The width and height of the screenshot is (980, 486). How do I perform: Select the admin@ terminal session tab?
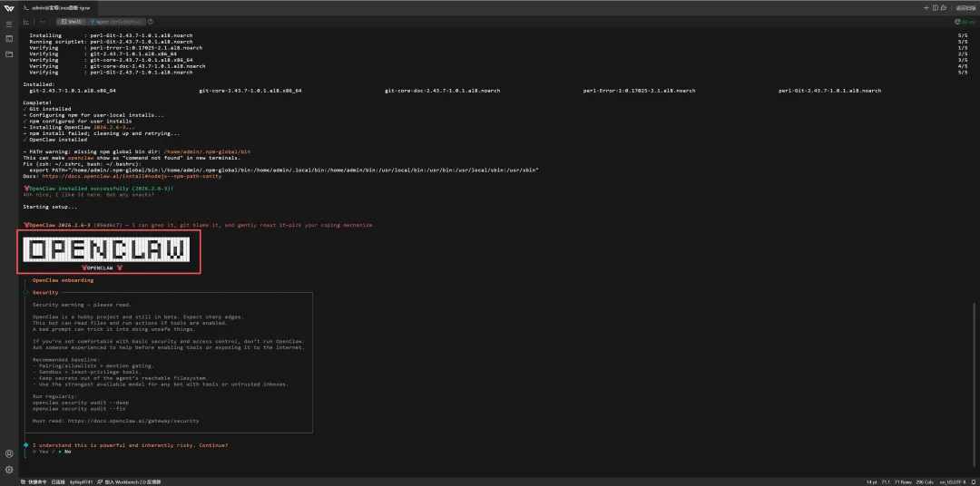[x=57, y=7]
